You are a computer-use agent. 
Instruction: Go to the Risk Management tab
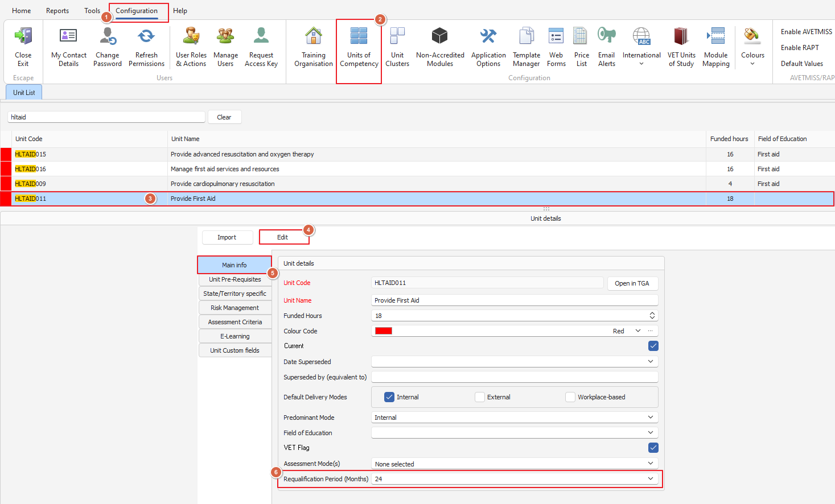coord(235,308)
